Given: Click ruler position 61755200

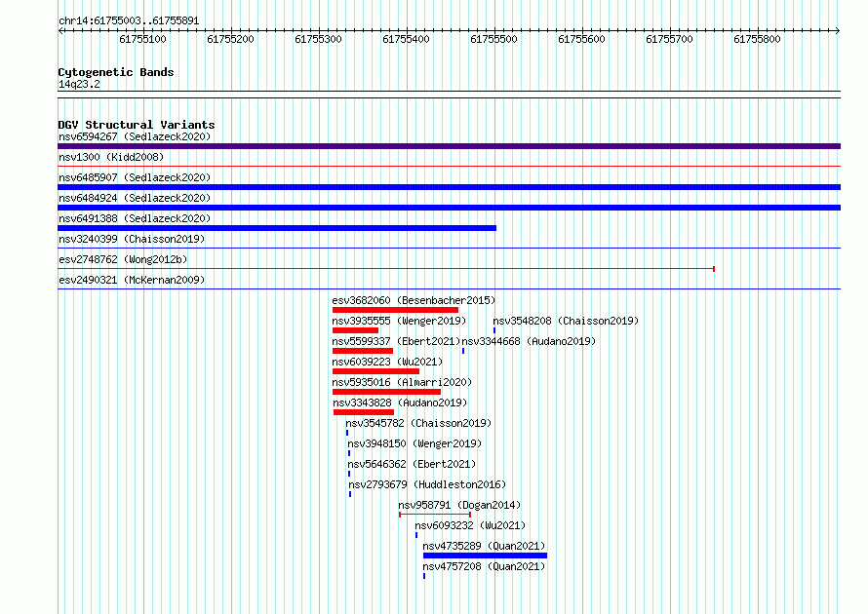Looking at the screenshot, I should click(230, 39).
